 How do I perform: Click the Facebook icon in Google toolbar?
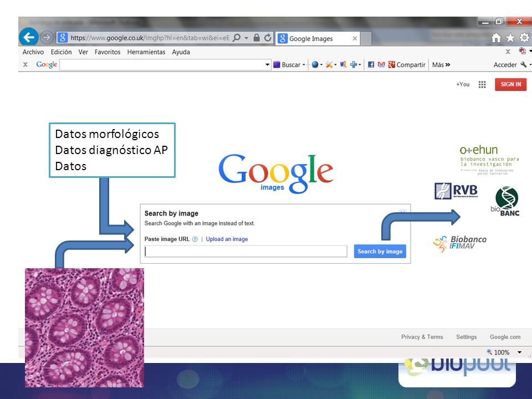point(371,64)
